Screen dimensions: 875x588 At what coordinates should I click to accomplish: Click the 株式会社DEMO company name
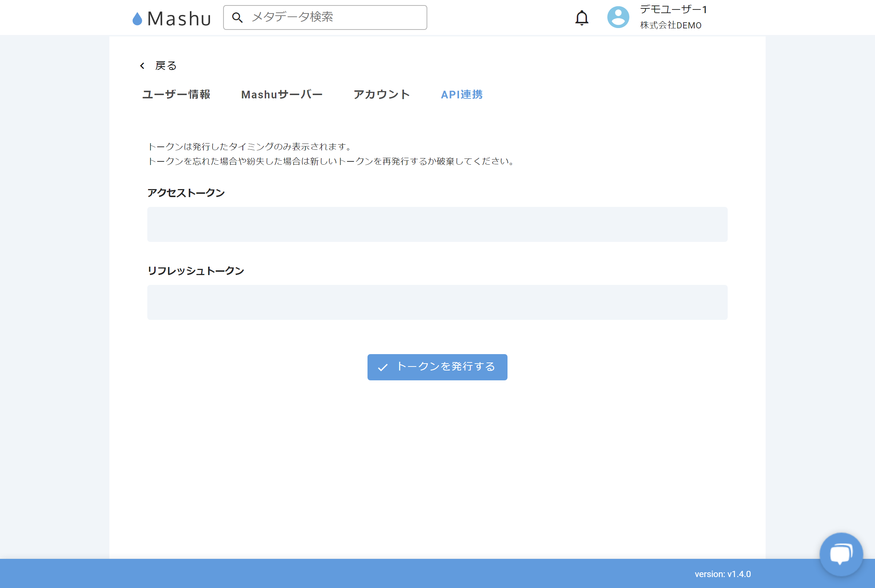coord(670,25)
